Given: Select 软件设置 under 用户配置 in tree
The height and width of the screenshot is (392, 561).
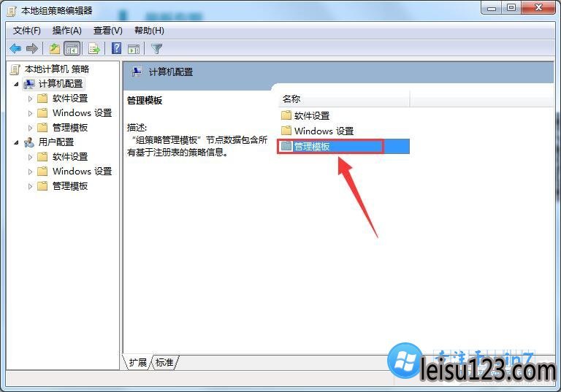Looking at the screenshot, I should point(70,157).
